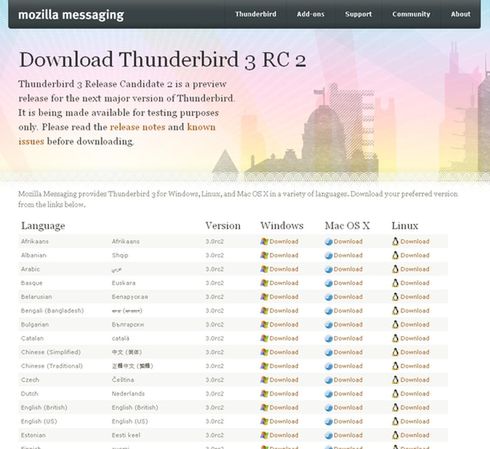The height and width of the screenshot is (449, 490).
Task: Click the Linux column header
Action: click(405, 226)
